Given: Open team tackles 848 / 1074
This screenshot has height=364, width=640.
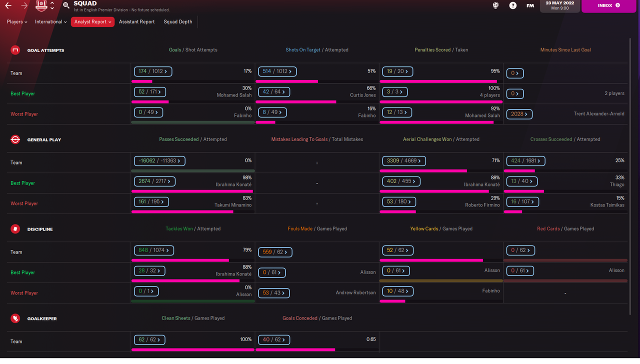Looking at the screenshot, I should (x=154, y=250).
